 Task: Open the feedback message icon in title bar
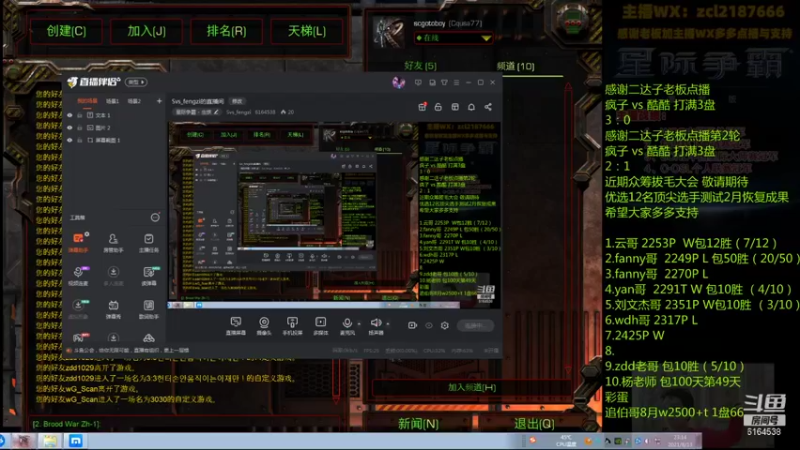point(418,82)
